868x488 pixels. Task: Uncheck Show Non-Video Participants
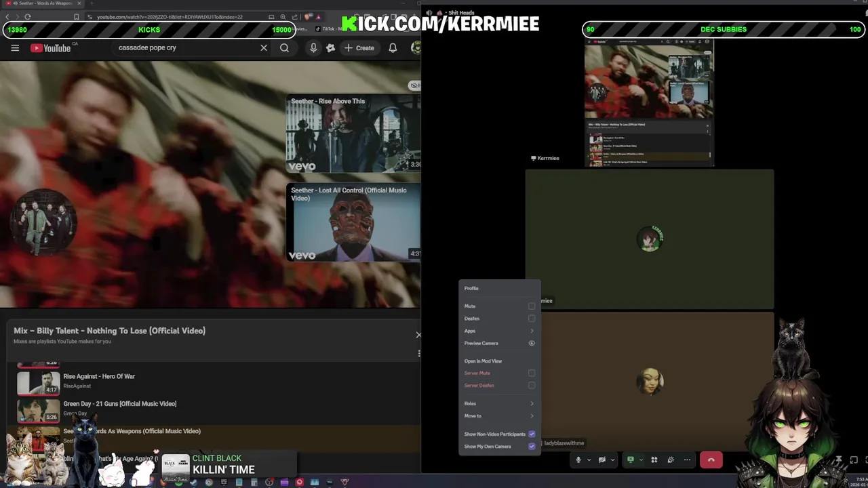(532, 434)
